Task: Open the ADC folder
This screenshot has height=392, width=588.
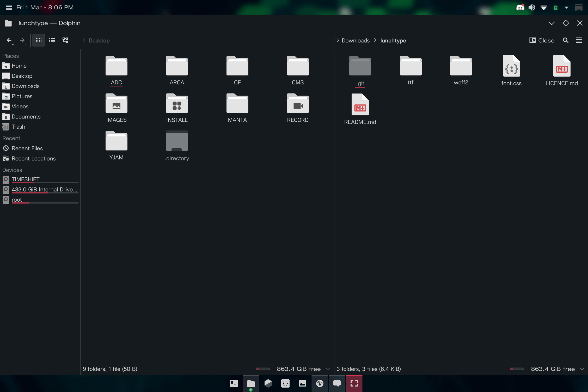Action: click(117, 71)
